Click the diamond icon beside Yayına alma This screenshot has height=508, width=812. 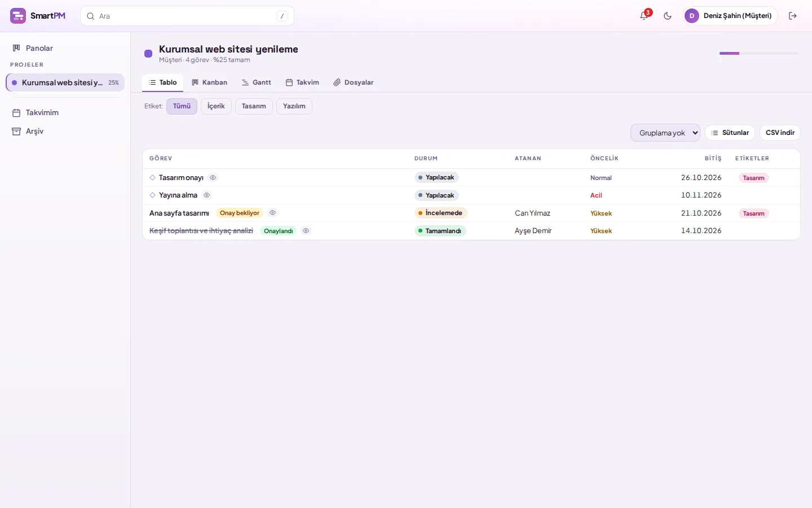152,195
